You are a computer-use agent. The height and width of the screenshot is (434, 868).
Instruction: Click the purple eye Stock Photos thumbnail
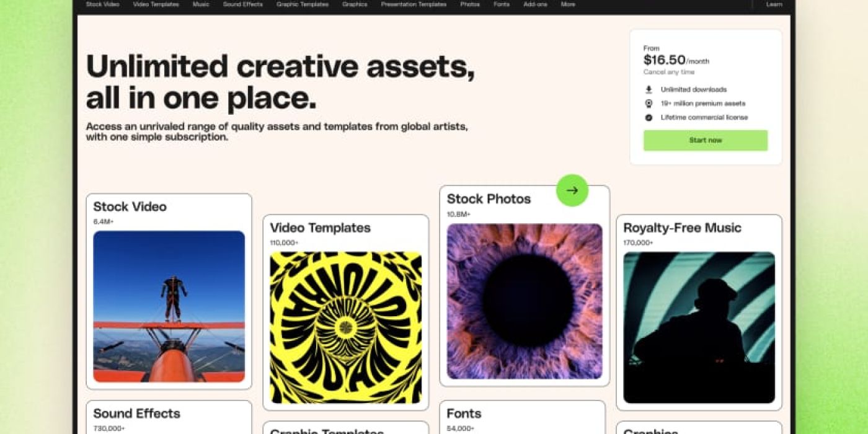[x=525, y=301]
